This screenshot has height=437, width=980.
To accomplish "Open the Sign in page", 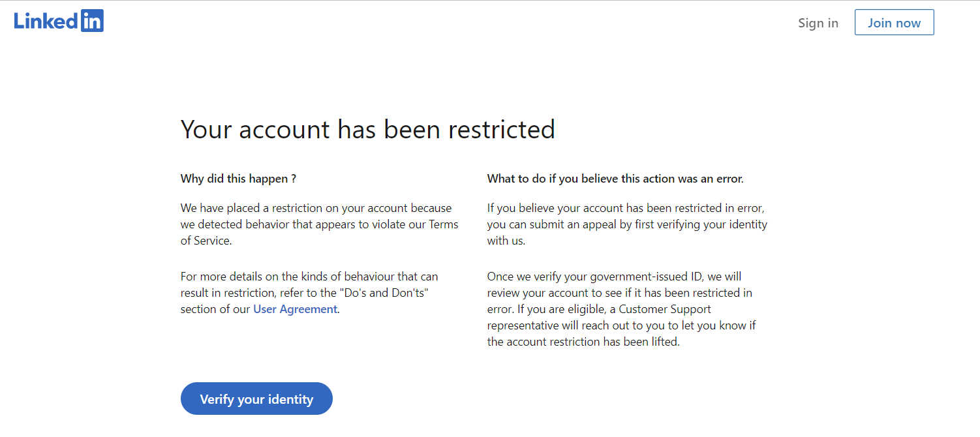I will pyautogui.click(x=818, y=23).
